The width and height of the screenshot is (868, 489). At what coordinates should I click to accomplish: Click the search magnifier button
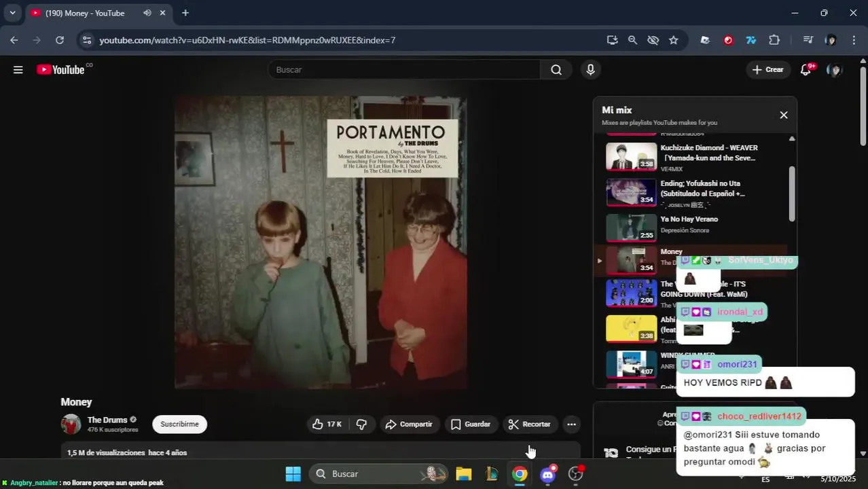point(556,69)
